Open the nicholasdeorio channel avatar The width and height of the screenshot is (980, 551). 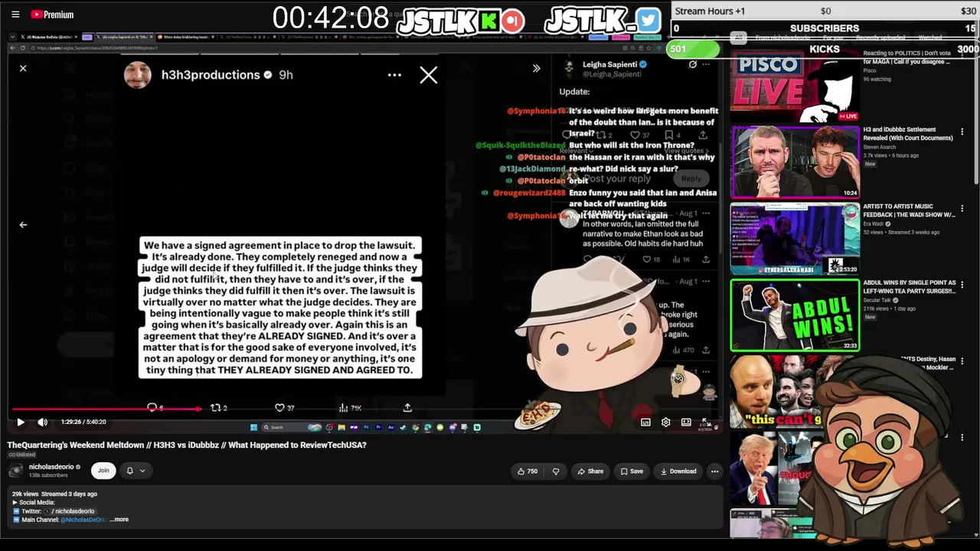coord(15,471)
